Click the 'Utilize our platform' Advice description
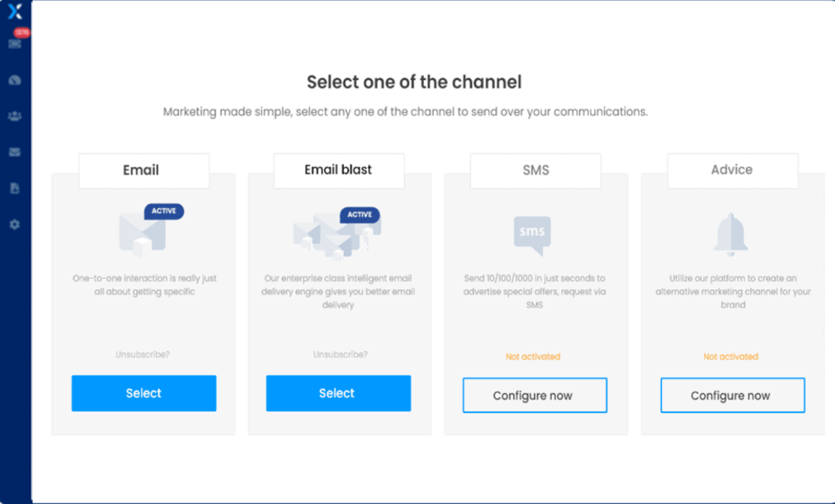The height and width of the screenshot is (504, 835). point(733,291)
